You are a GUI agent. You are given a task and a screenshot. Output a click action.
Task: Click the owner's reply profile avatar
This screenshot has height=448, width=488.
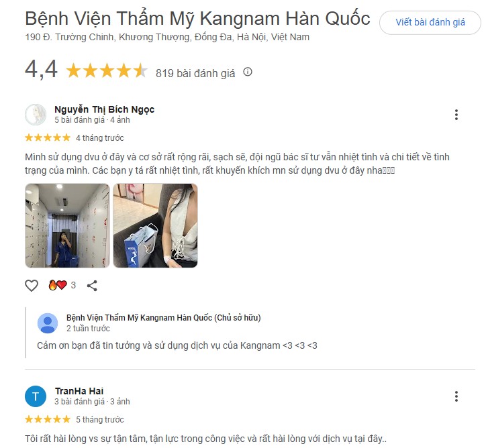pyautogui.click(x=48, y=323)
